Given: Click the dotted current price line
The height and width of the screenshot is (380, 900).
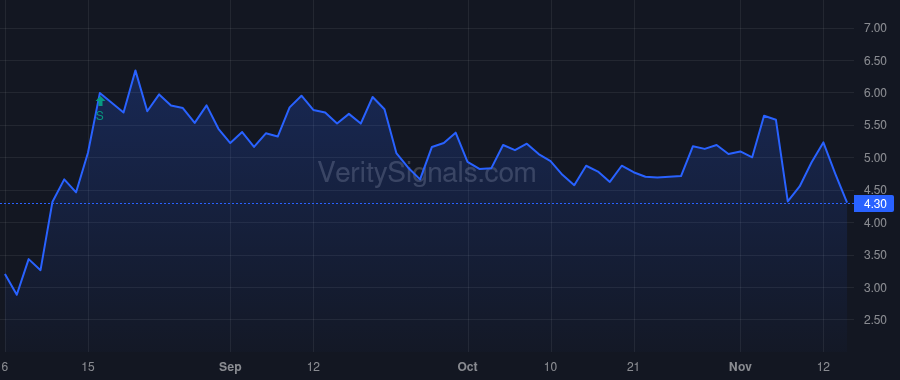Looking at the screenshot, I should pyautogui.click(x=427, y=204).
